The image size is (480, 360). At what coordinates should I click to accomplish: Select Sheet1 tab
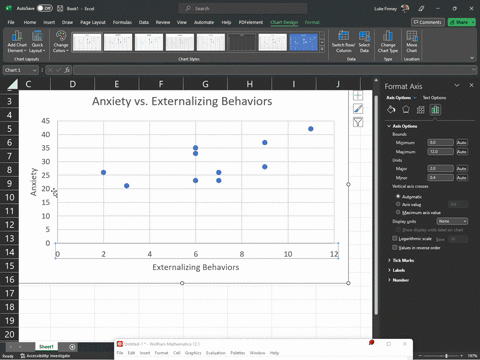click(x=46, y=347)
